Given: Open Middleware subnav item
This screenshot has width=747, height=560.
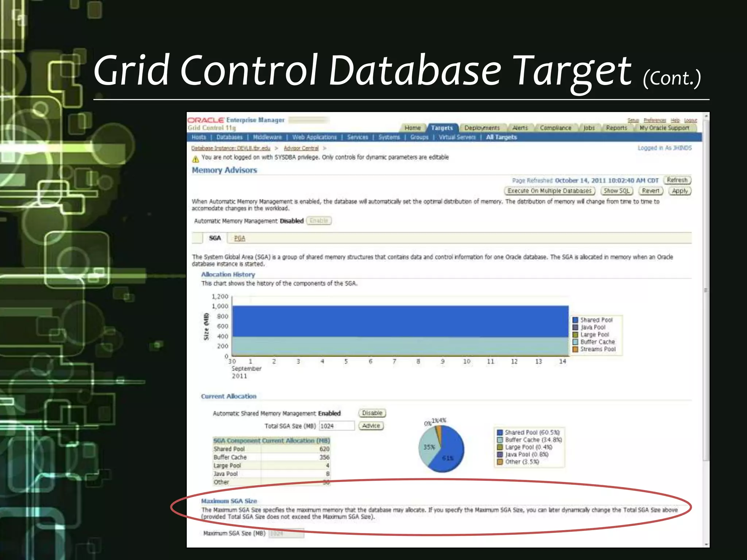Looking at the screenshot, I should 267,137.
